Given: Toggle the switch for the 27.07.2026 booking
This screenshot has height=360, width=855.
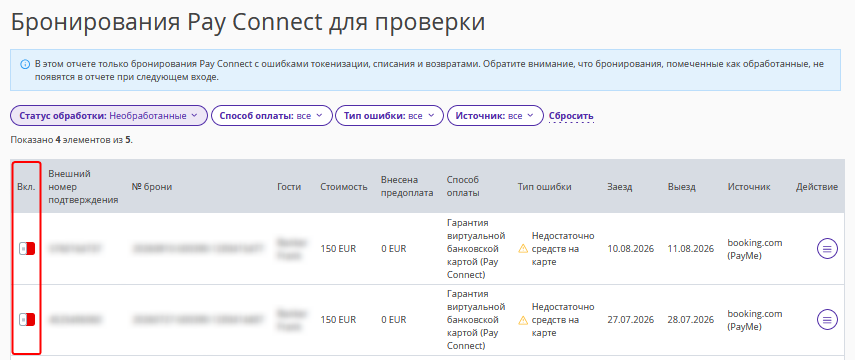Looking at the screenshot, I should click(27, 320).
